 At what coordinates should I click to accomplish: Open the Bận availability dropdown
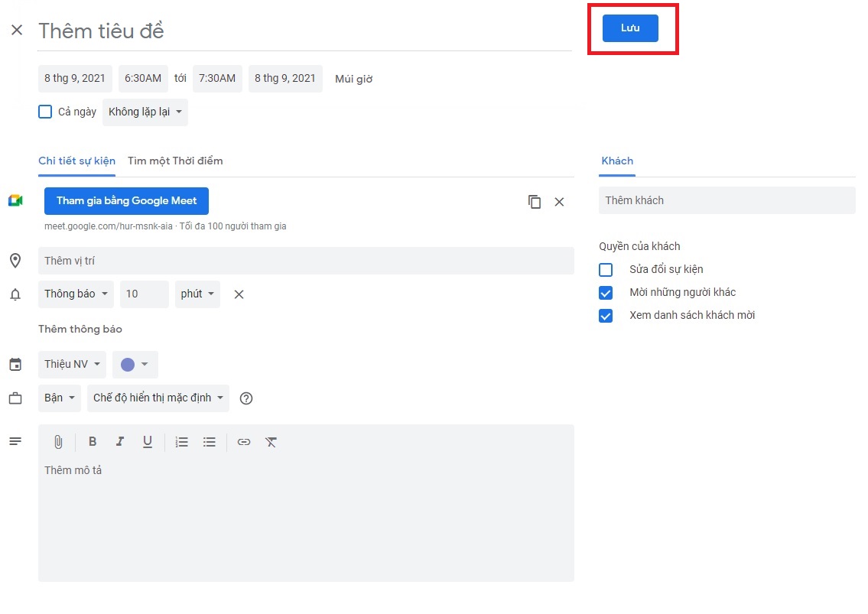tap(60, 398)
